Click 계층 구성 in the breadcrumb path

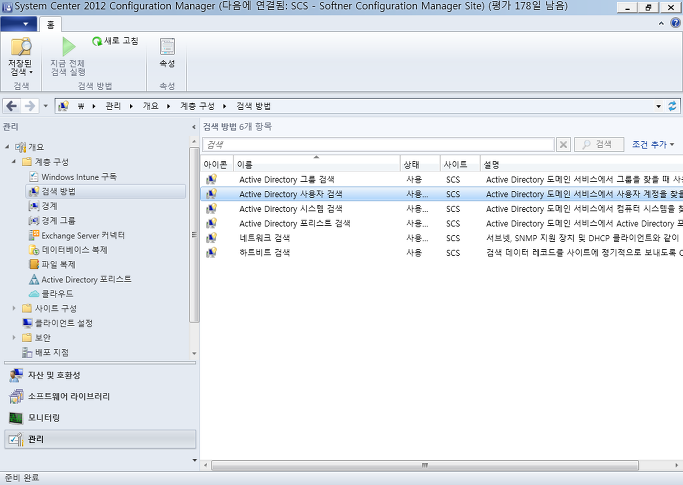pos(197,106)
